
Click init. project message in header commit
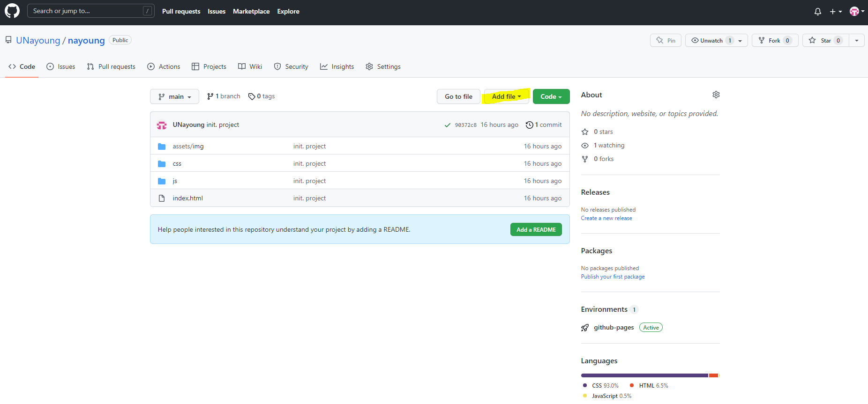coord(223,125)
